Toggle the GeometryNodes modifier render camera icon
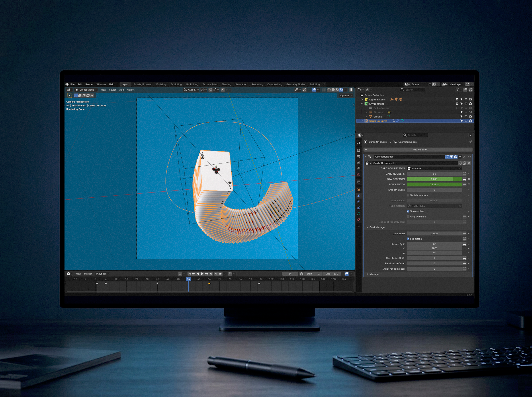The height and width of the screenshot is (397, 532). click(456, 157)
